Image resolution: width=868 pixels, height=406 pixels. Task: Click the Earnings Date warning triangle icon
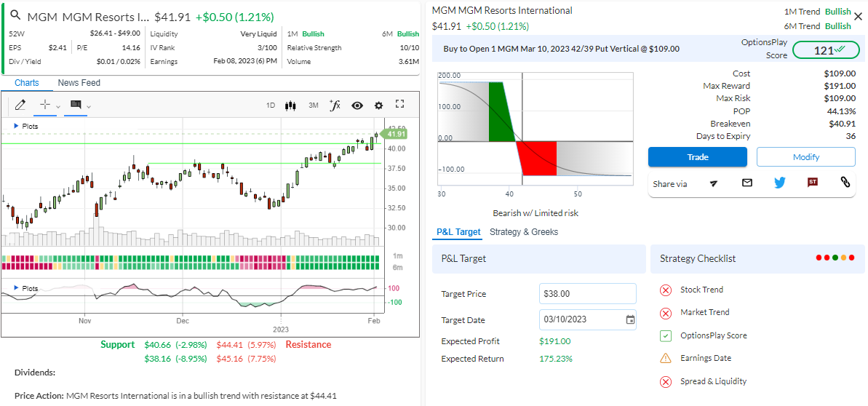666,359
